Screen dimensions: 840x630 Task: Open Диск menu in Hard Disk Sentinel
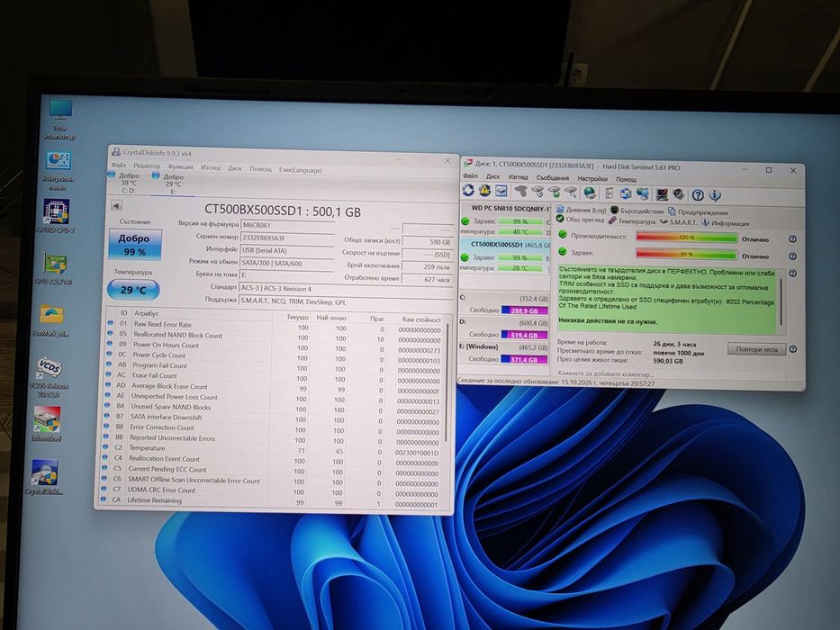[492, 176]
